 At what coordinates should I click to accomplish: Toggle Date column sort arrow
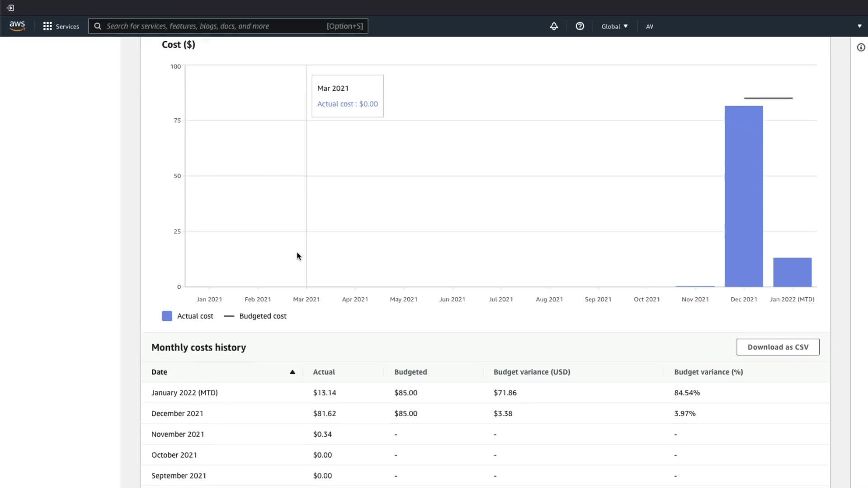[x=292, y=372]
